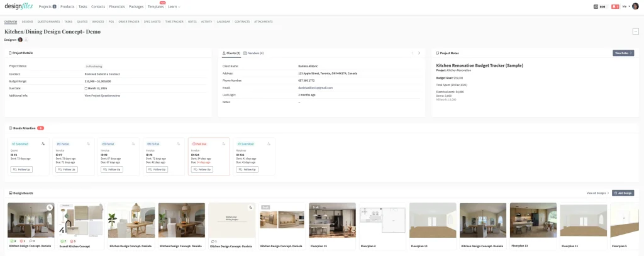Open the In Purchasing project status selector
The width and height of the screenshot is (644, 256).
94,66
